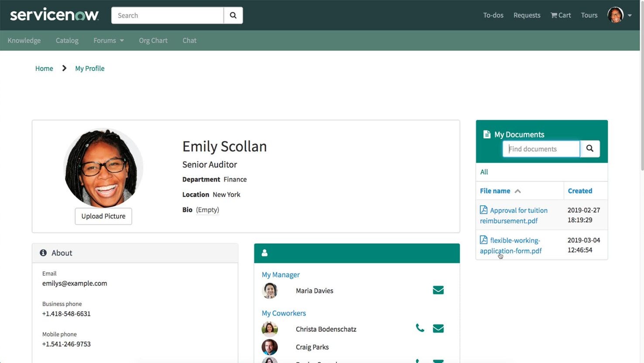Switch to the Org Chart section
Viewport: 644px width, 363px height.
[x=153, y=40]
